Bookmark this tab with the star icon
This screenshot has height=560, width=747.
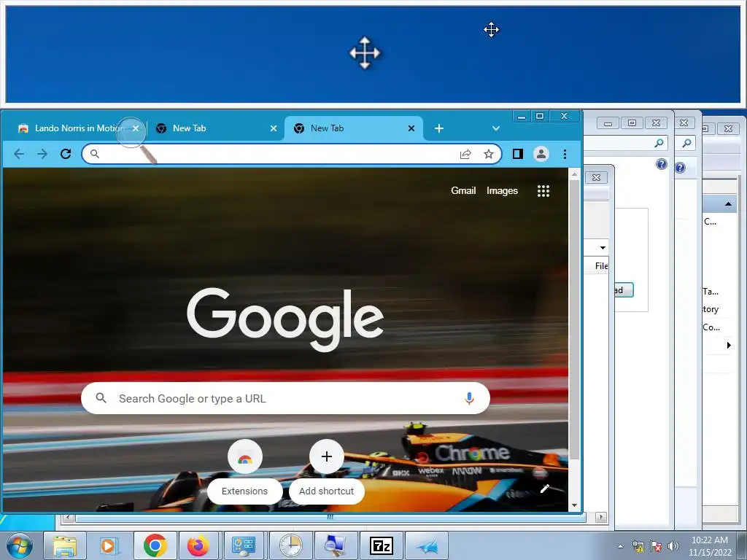489,154
